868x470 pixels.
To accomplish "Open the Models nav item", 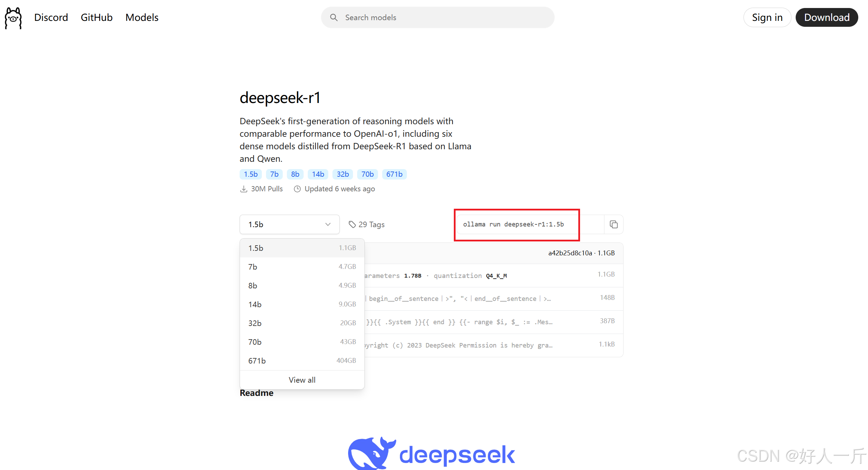I will click(142, 17).
